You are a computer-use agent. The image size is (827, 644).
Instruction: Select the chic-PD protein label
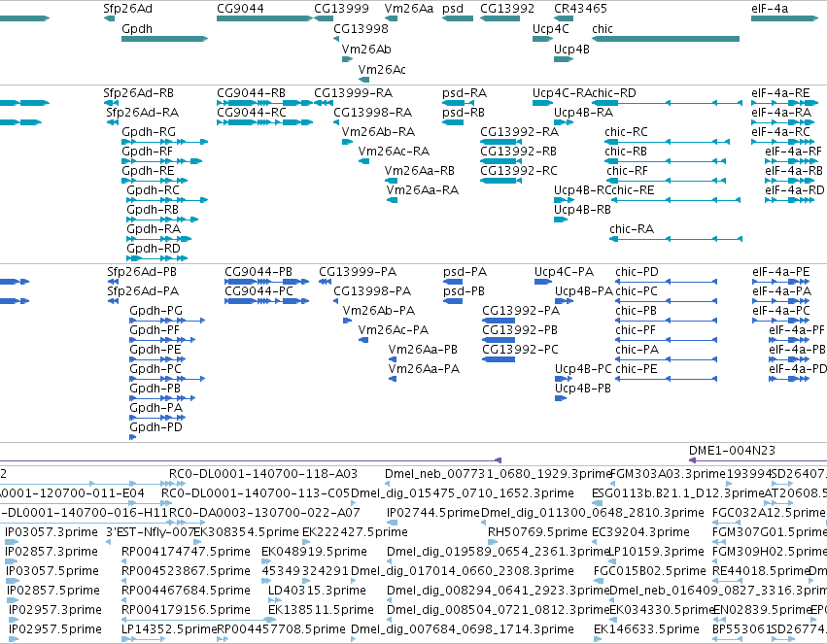point(637,272)
